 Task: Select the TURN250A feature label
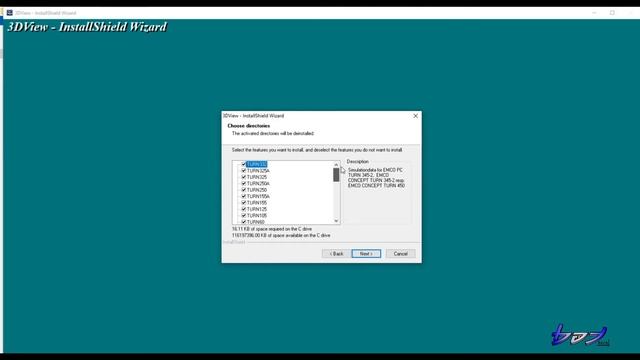[258, 184]
